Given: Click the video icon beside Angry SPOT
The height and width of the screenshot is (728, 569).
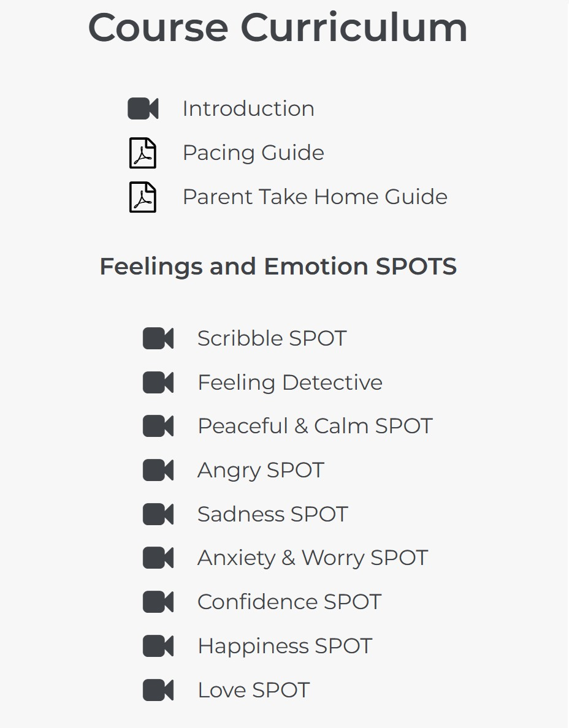Looking at the screenshot, I should [x=158, y=471].
